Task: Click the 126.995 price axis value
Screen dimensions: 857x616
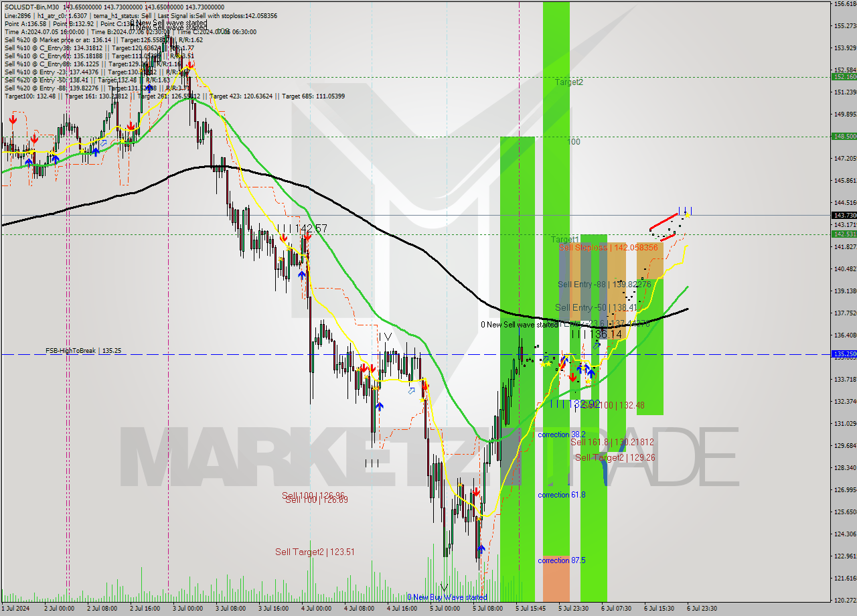Action: click(x=845, y=489)
